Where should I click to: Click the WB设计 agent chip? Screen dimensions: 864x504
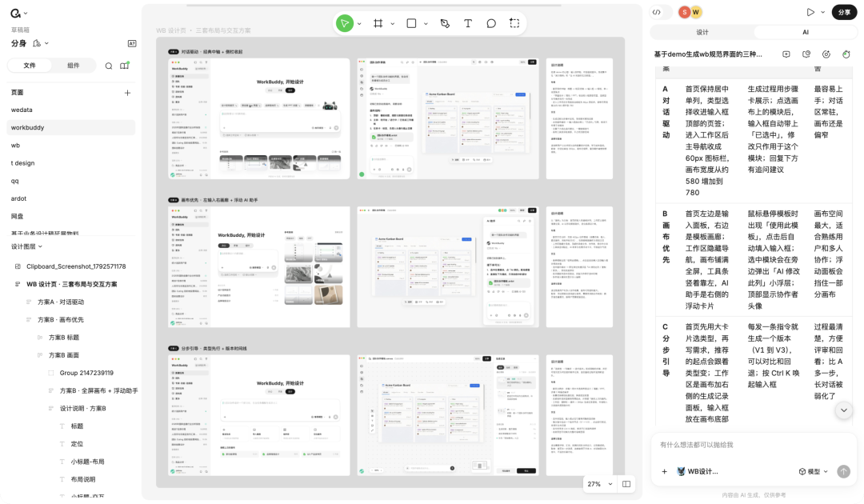pos(697,471)
